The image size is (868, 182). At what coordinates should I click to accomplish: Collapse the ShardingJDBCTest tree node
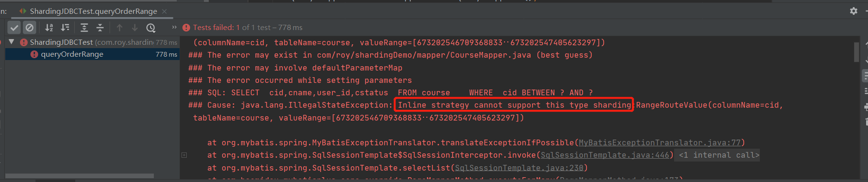tap(11, 42)
